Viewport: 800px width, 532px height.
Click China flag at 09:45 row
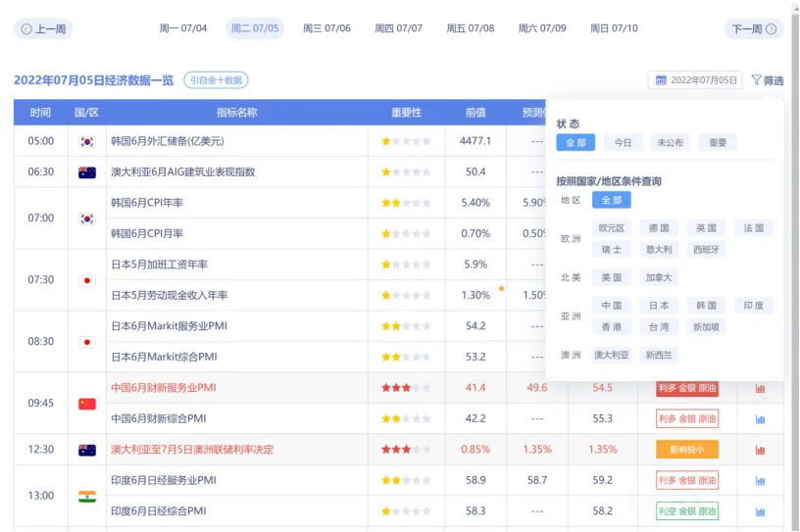(x=87, y=404)
